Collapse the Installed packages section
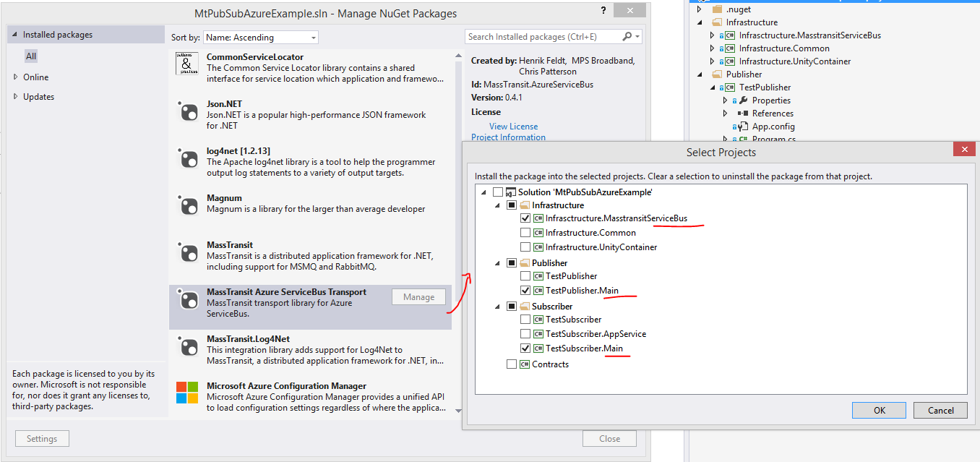 (15, 35)
